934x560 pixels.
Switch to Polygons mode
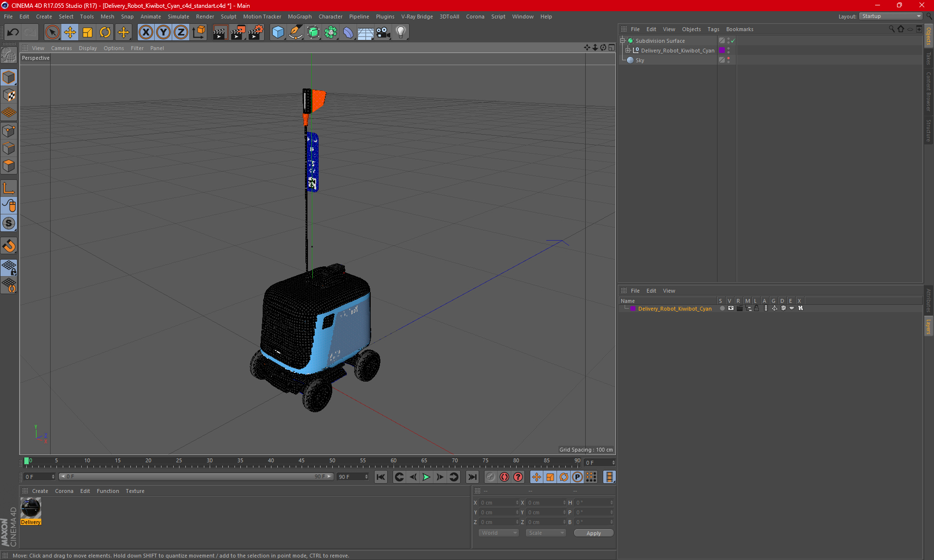pyautogui.click(x=9, y=166)
